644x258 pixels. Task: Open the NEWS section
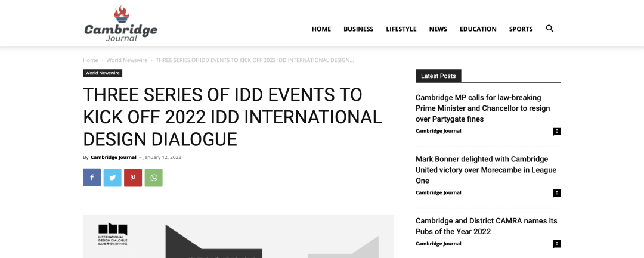point(438,29)
